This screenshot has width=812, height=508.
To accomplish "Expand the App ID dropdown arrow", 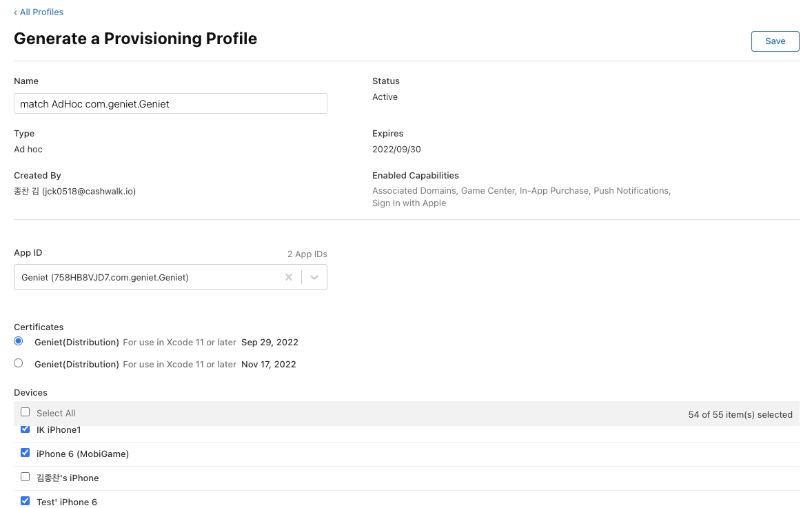I will (x=314, y=277).
